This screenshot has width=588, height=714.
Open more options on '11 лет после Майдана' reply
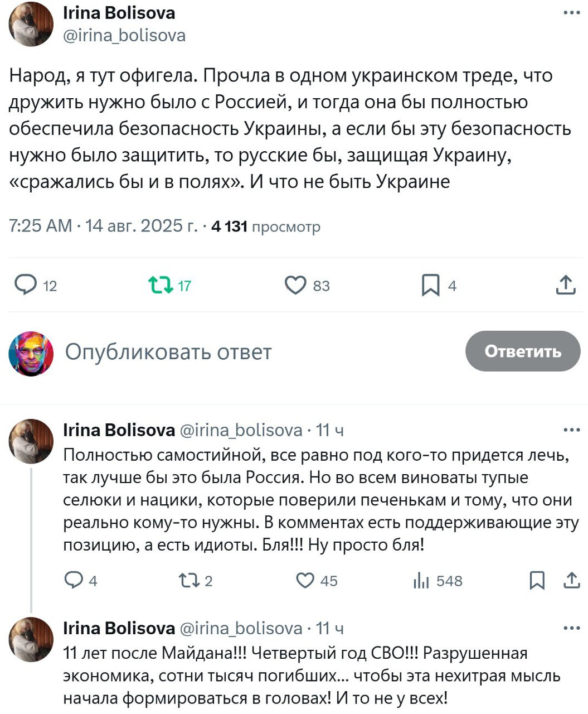[571, 629]
